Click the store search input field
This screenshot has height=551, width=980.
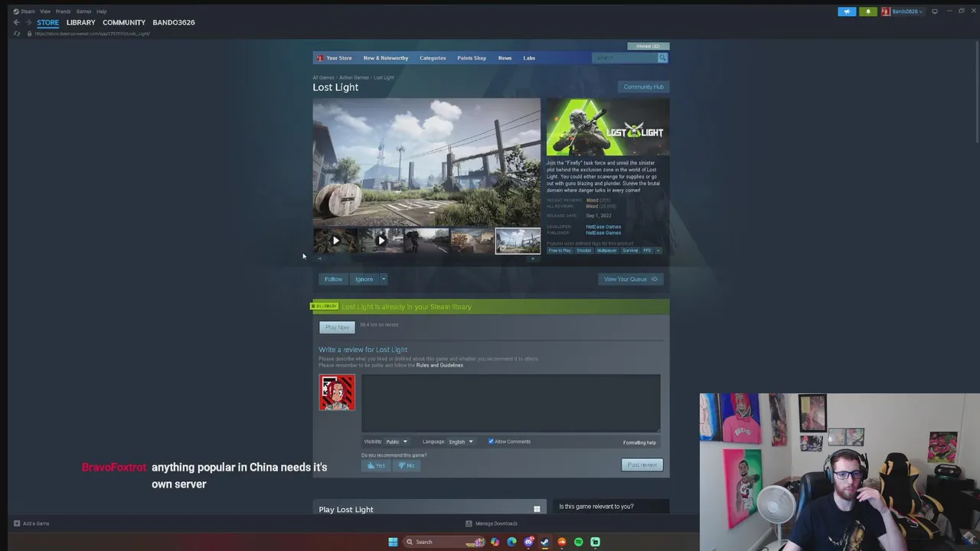click(x=625, y=58)
